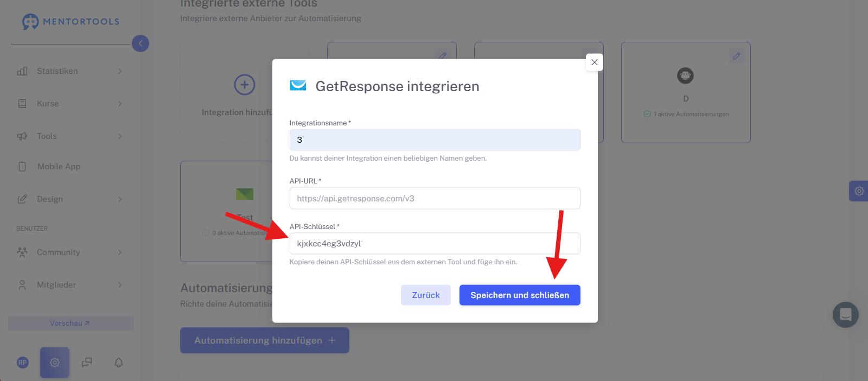This screenshot has height=381, width=868.
Task: Click the Zurück button
Action: tap(426, 295)
